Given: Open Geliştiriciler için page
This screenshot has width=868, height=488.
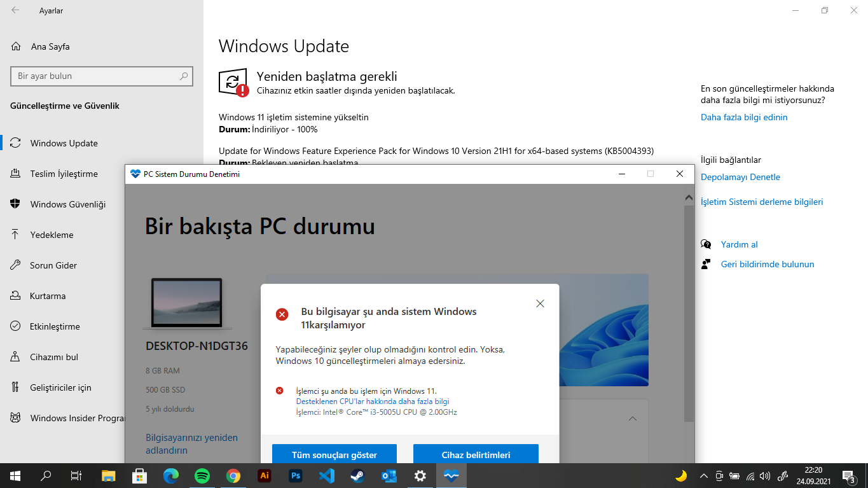Looking at the screenshot, I should pyautogui.click(x=60, y=387).
